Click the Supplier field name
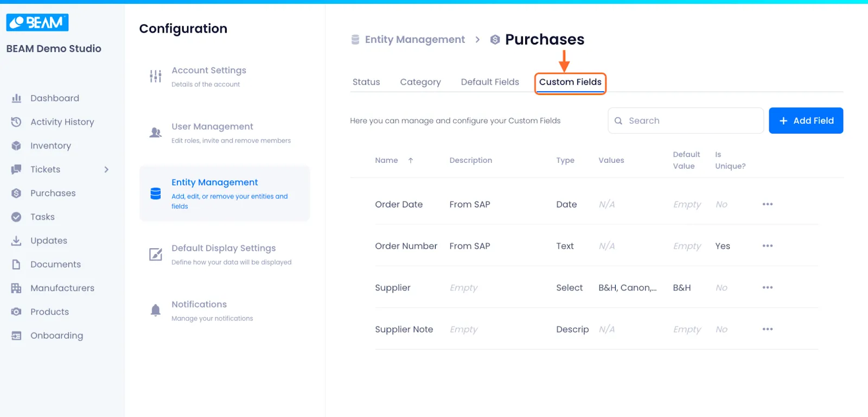Screen dimensions: 868x417 [393, 288]
